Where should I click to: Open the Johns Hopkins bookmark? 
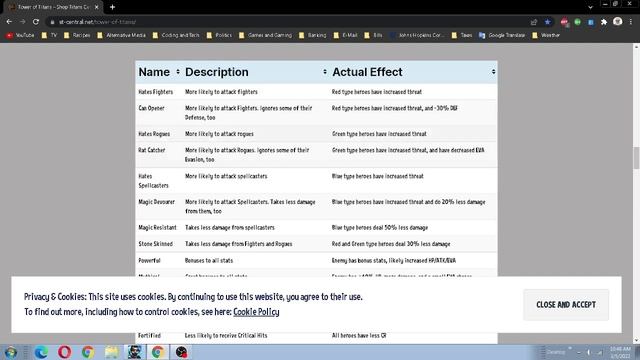417,36
